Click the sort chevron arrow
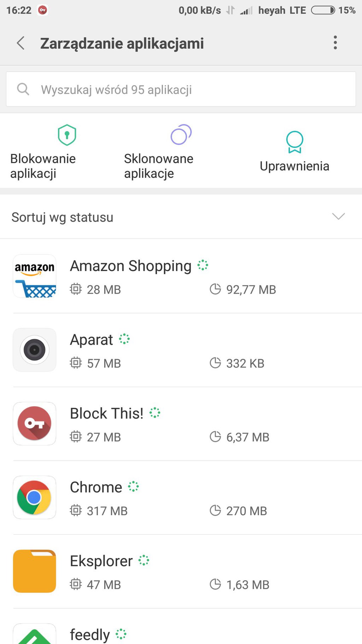Viewport: 362px width, 644px height. tap(338, 217)
